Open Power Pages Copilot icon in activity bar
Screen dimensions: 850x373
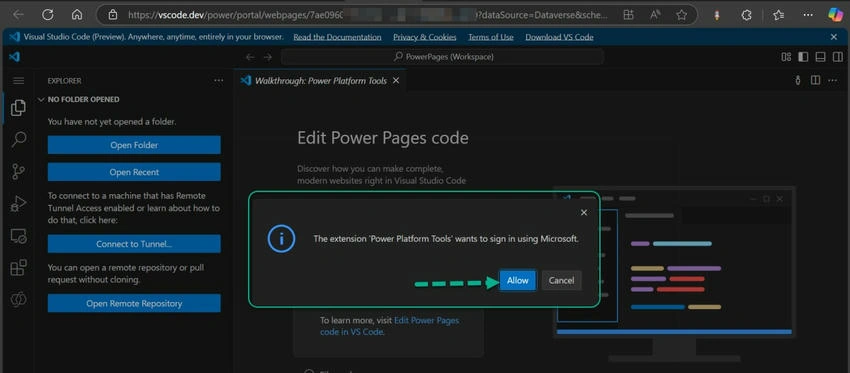click(x=18, y=299)
